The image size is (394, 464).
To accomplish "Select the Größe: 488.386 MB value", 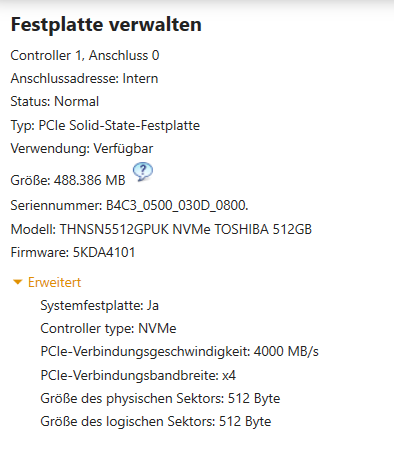I will (68, 180).
